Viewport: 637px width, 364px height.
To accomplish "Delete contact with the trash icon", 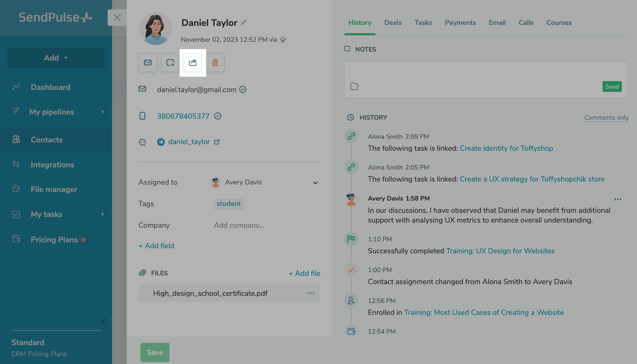I will 215,63.
